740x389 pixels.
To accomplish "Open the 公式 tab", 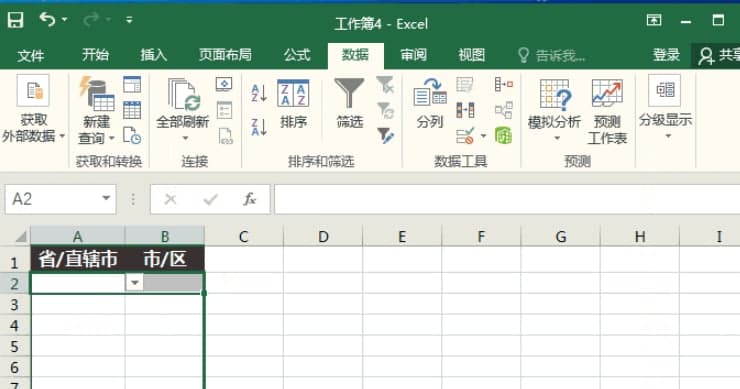I will point(297,55).
